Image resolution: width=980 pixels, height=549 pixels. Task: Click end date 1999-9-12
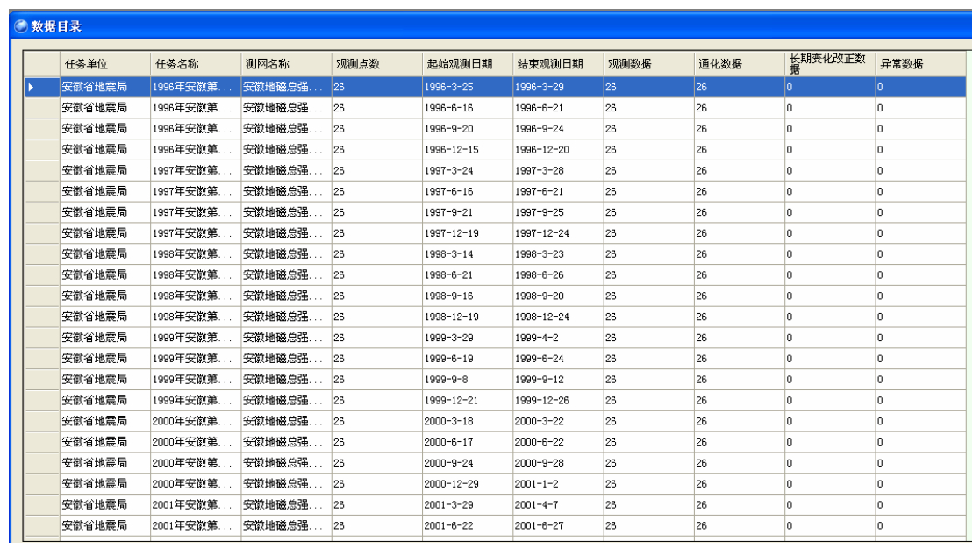[558, 380]
